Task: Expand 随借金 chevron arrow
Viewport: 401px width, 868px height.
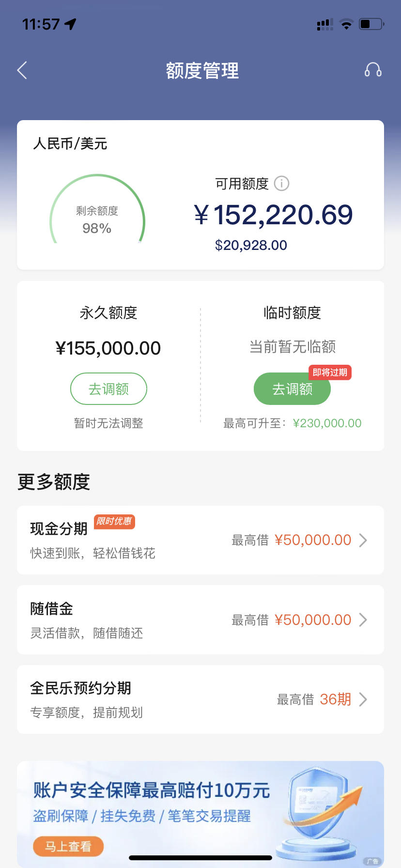Action: 363,620
